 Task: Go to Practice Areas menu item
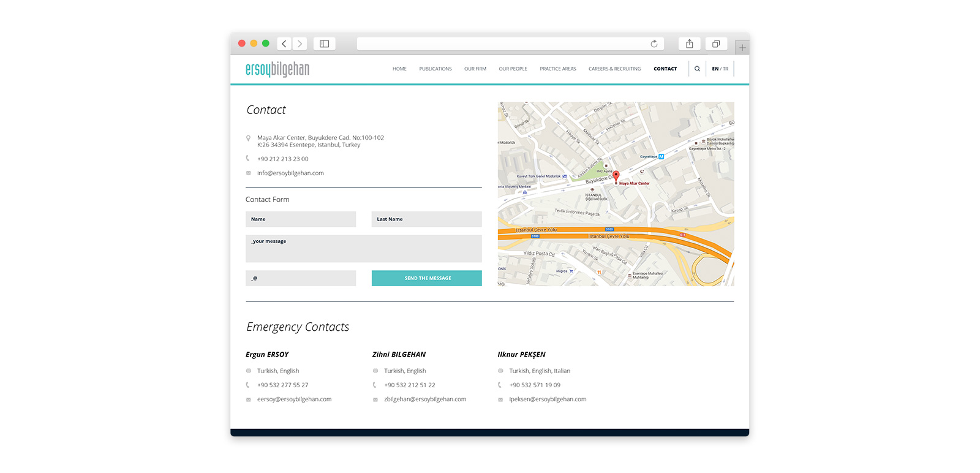click(x=557, y=69)
